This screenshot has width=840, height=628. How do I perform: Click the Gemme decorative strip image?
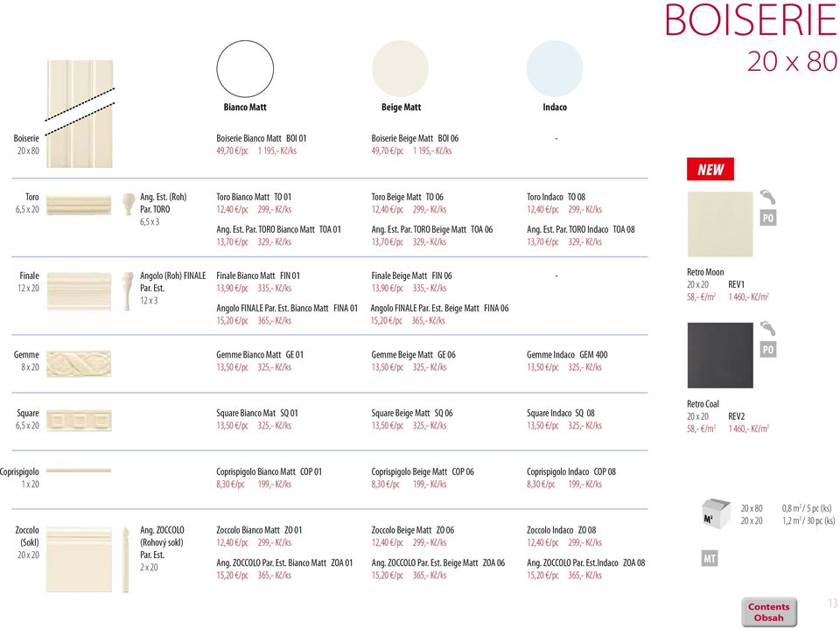(79, 362)
